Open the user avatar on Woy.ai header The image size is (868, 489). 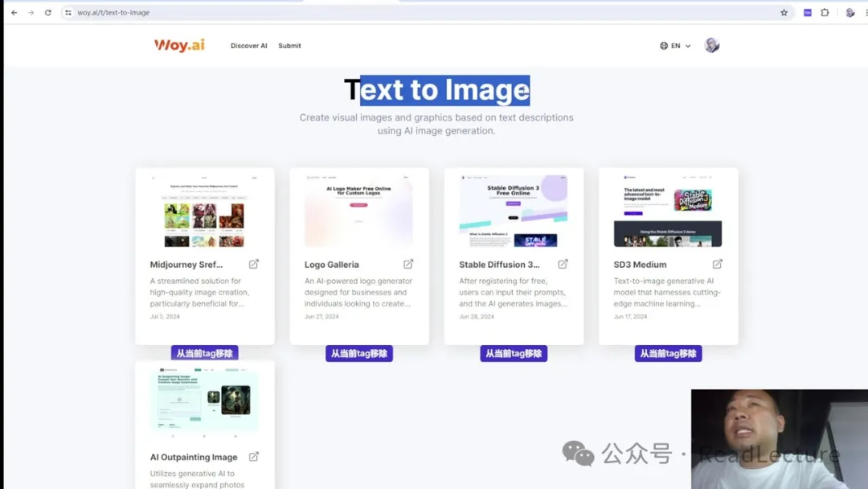click(x=712, y=45)
